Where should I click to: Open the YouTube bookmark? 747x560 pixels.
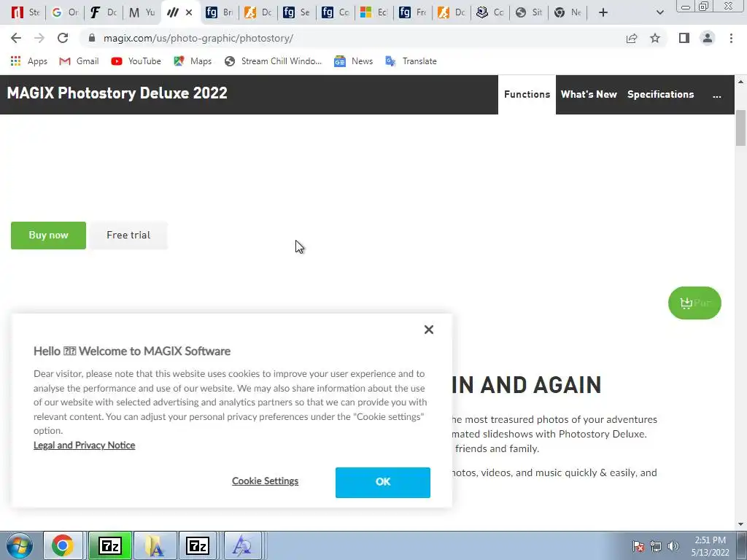[x=136, y=61]
